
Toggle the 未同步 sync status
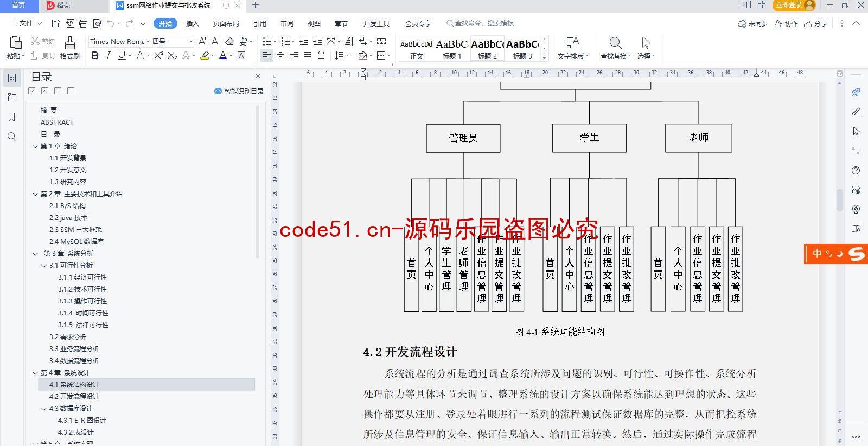click(753, 23)
